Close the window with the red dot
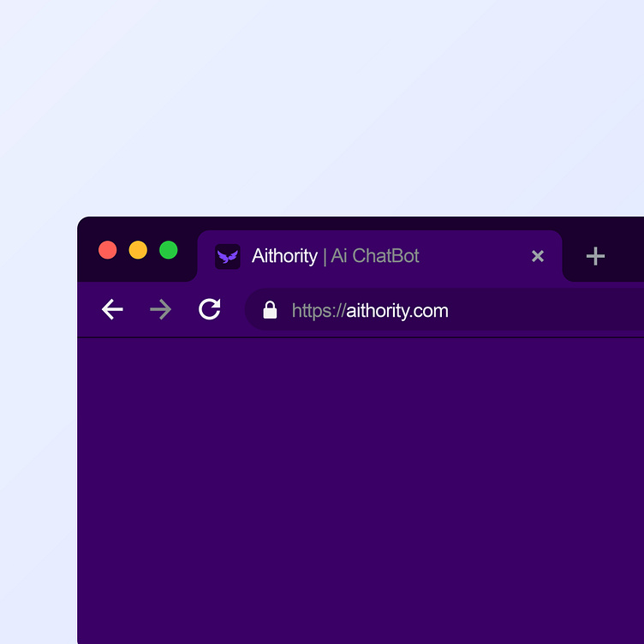Image resolution: width=644 pixels, height=644 pixels. (108, 250)
